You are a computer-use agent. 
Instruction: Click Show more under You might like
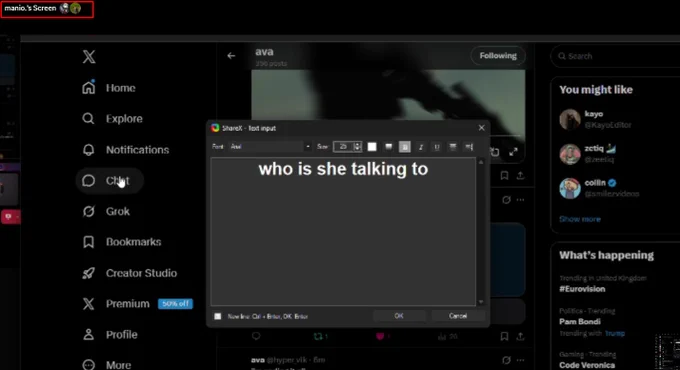point(580,219)
